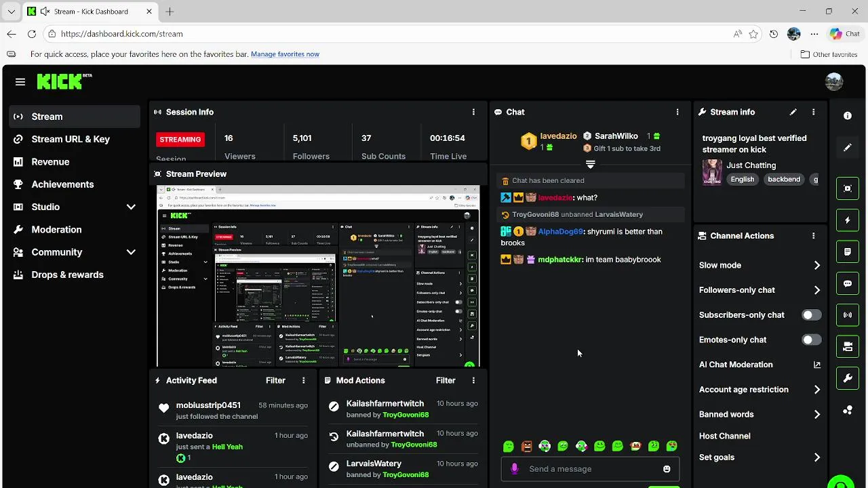The image size is (868, 488).
Task: Click the browser address bar URL
Action: (x=121, y=34)
